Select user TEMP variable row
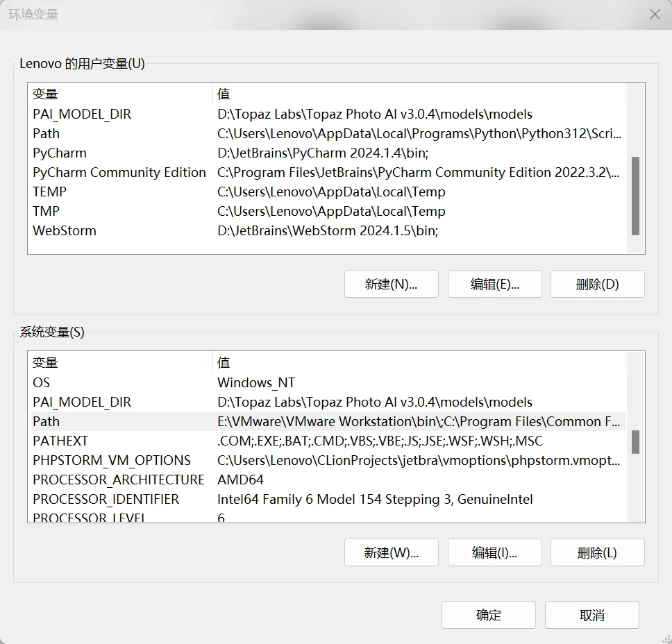672x644 pixels. 50,192
